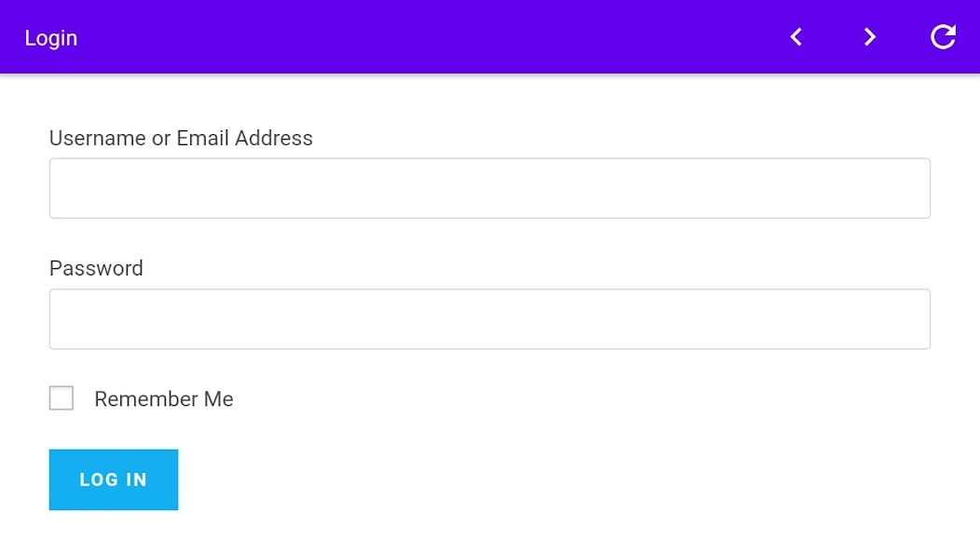The height and width of the screenshot is (551, 980).
Task: Click the purple header bar
Action: [x=419, y=37]
